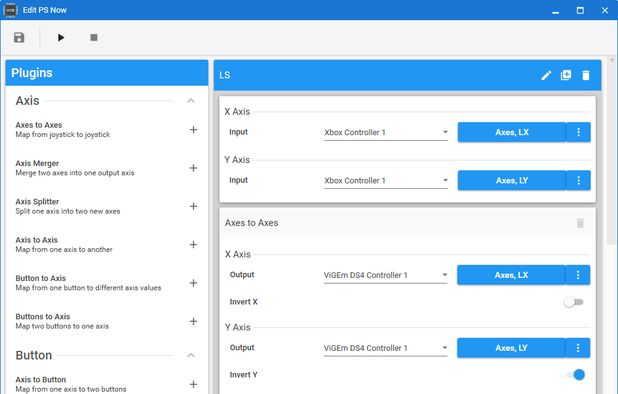618x394 pixels.
Task: Start the profile with the play icon
Action: pyautogui.click(x=61, y=37)
